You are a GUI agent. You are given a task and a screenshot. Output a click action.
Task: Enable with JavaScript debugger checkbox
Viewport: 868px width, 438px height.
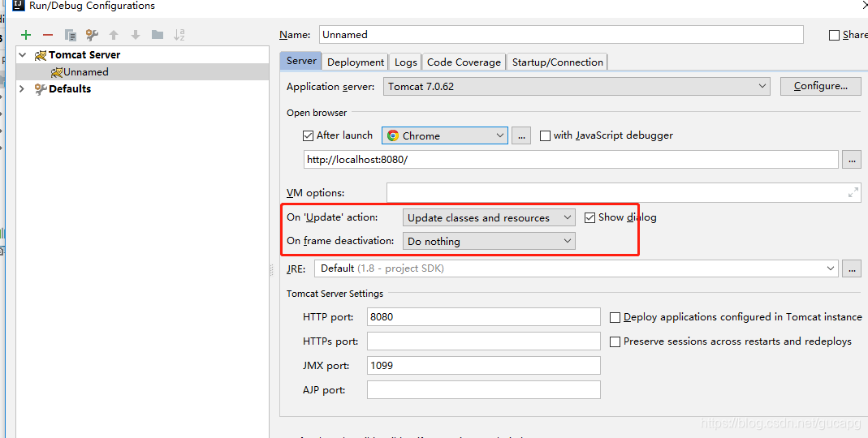(x=546, y=135)
